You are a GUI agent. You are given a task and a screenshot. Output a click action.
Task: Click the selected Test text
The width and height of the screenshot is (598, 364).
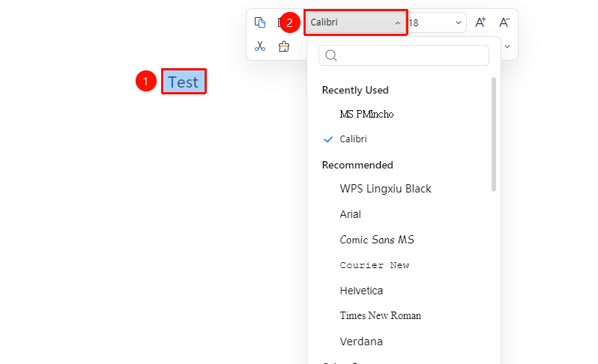(x=184, y=82)
